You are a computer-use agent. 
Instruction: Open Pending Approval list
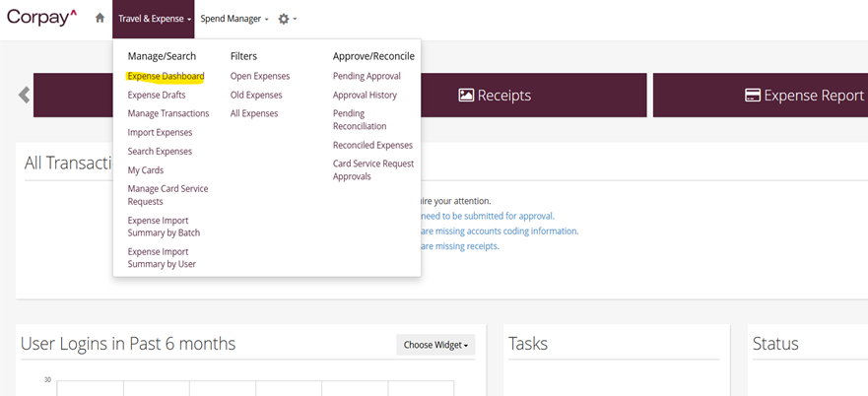tap(367, 77)
